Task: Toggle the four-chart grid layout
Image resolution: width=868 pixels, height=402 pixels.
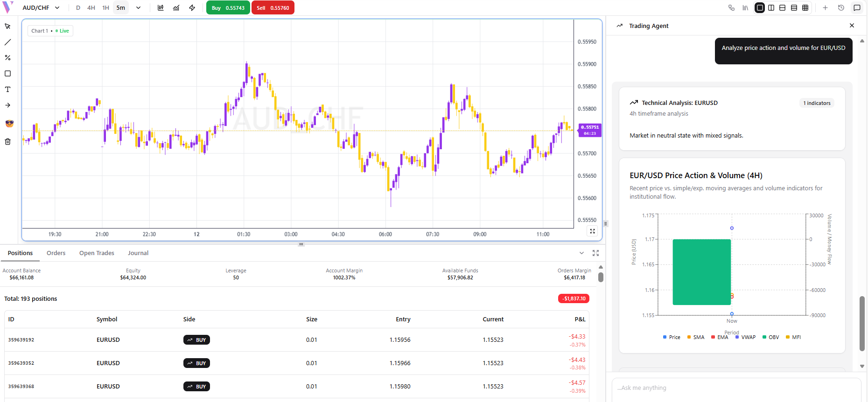Action: pyautogui.click(x=805, y=8)
